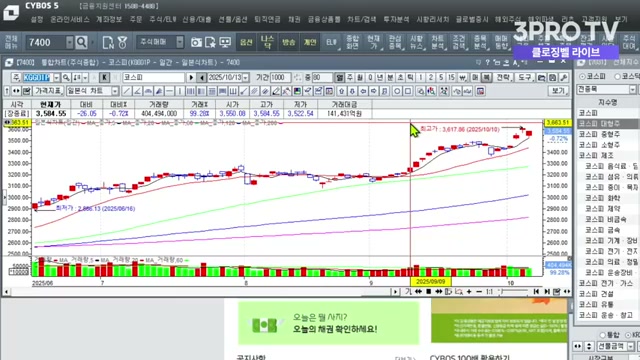Open the 일본식 차트 chart type dropdown
This screenshot has width=640, height=360.
coord(115,91)
